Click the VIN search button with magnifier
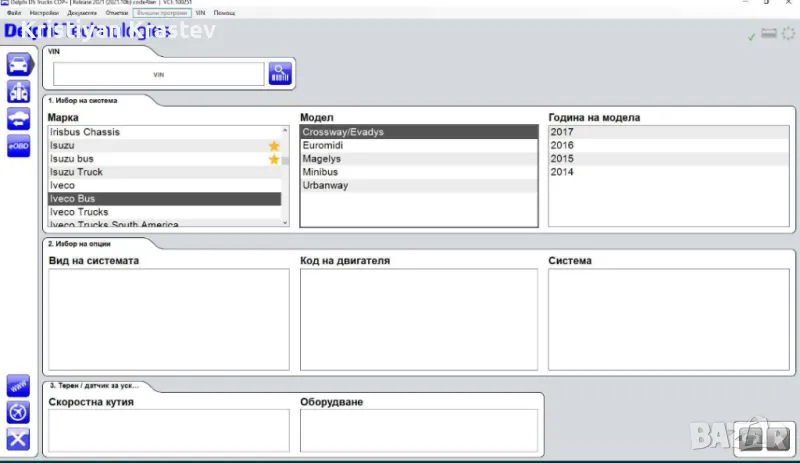The height and width of the screenshot is (463, 800). 279,73
